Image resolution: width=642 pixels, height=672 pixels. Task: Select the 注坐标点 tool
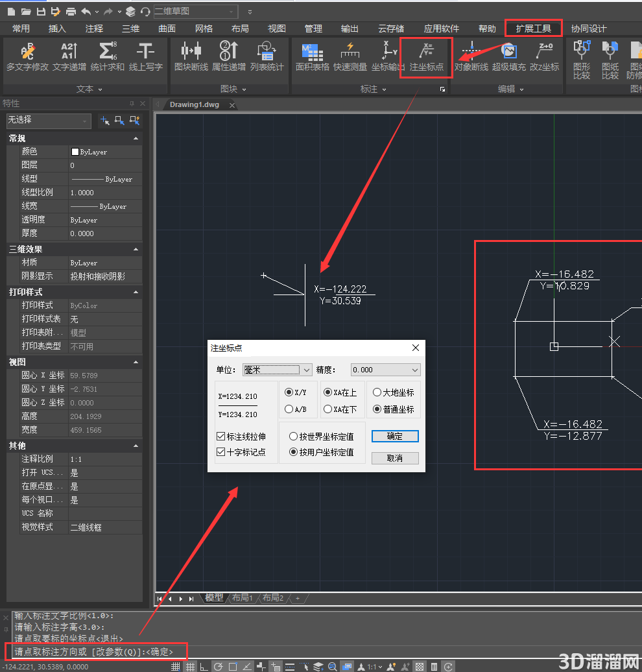click(x=427, y=57)
